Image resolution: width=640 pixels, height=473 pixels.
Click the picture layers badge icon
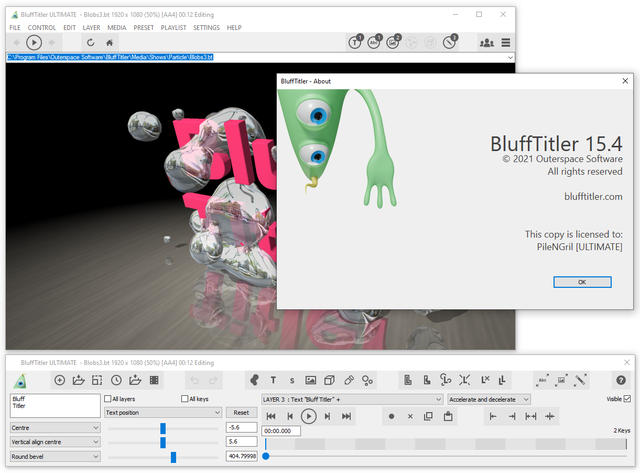pyautogui.click(x=393, y=42)
